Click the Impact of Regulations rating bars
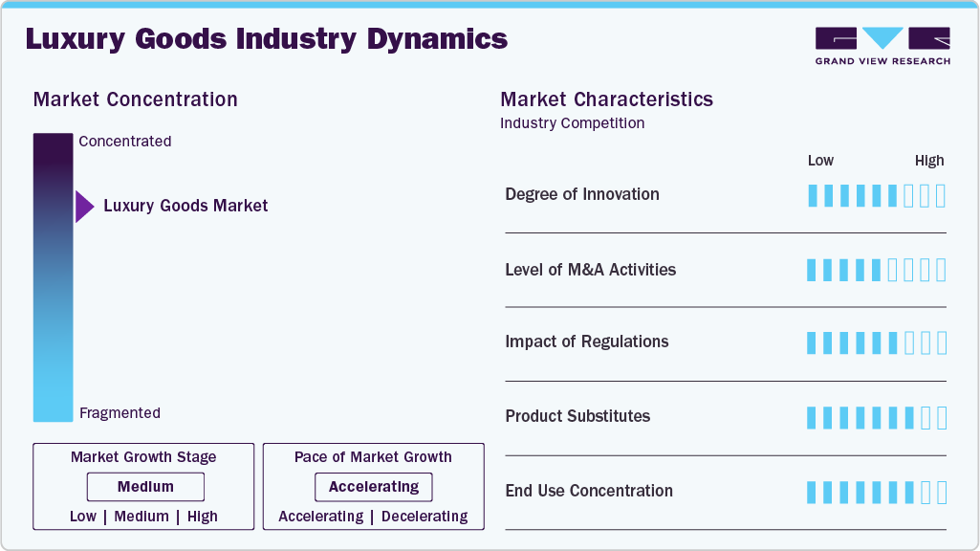The image size is (980, 551). pos(876,342)
